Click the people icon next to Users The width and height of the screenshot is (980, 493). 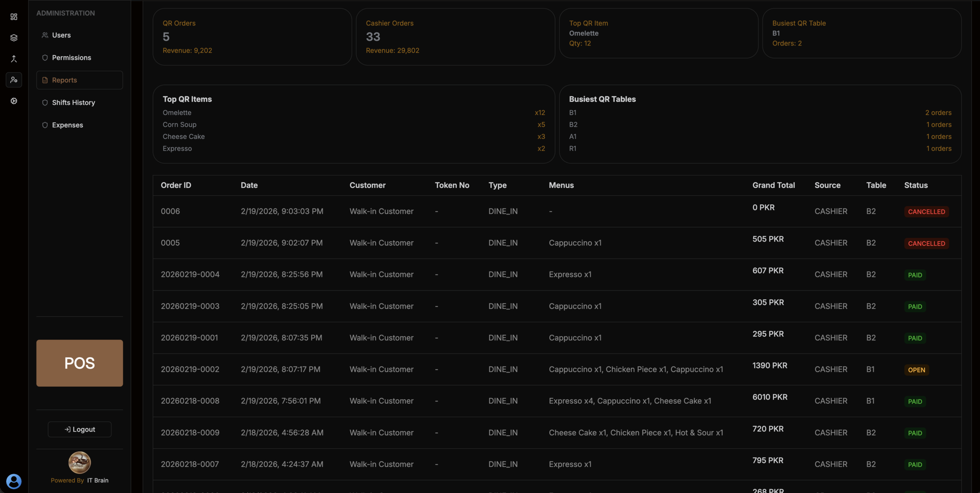45,35
